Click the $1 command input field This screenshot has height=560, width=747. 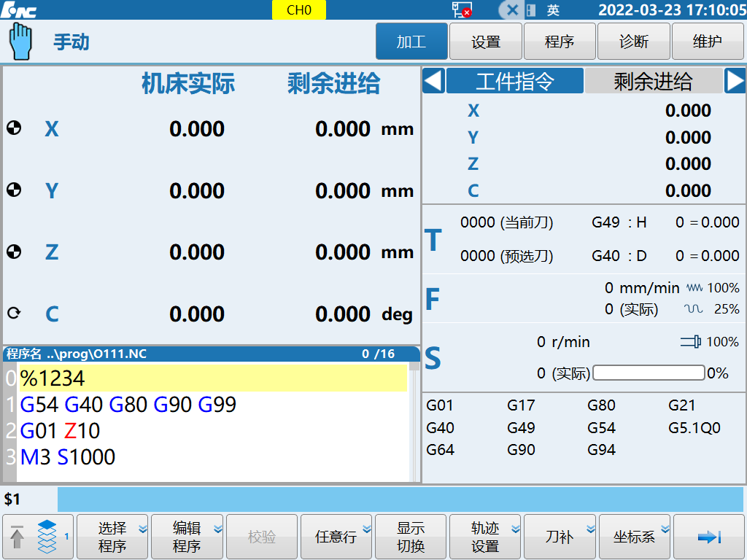[400, 499]
